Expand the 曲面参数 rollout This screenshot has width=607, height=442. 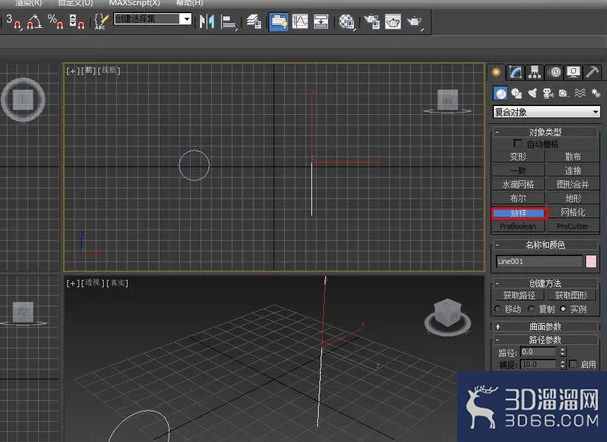545,326
